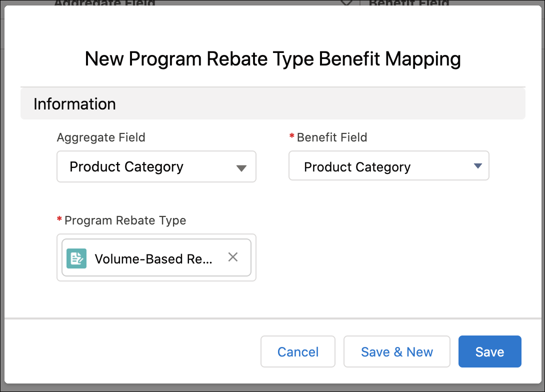Click the New Program Rebate Type Benefit Mapping title
The image size is (545, 392).
click(x=272, y=59)
